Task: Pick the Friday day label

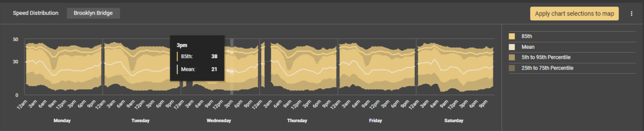Action: click(375, 120)
